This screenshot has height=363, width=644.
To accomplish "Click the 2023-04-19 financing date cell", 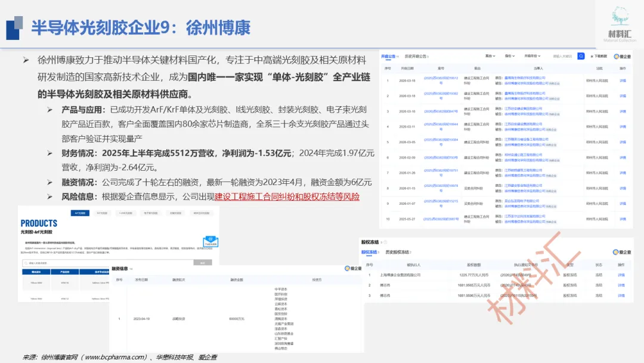I will tap(141, 319).
